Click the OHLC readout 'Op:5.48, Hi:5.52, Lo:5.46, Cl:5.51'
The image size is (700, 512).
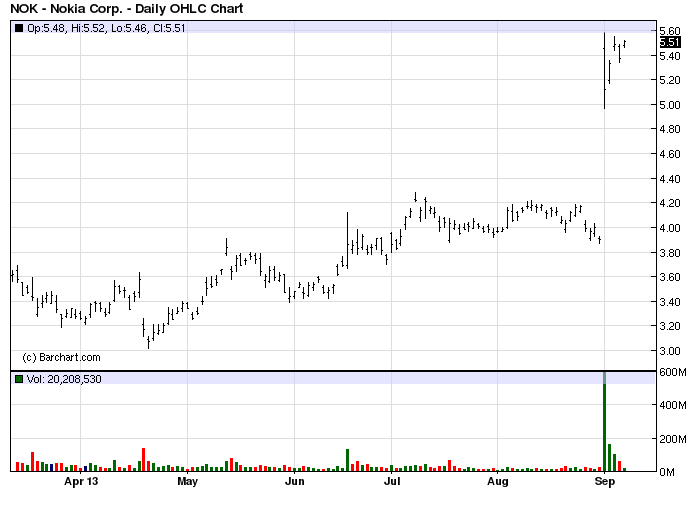click(106, 28)
